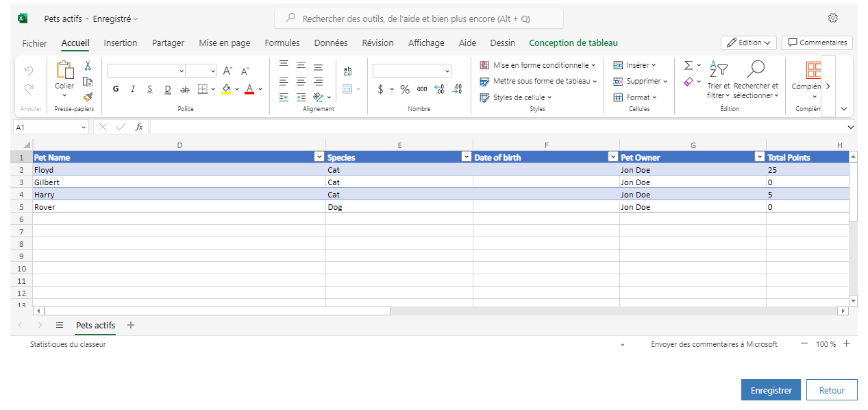Click the text orientation icon
This screenshot has width=868, height=410.
click(x=318, y=97)
